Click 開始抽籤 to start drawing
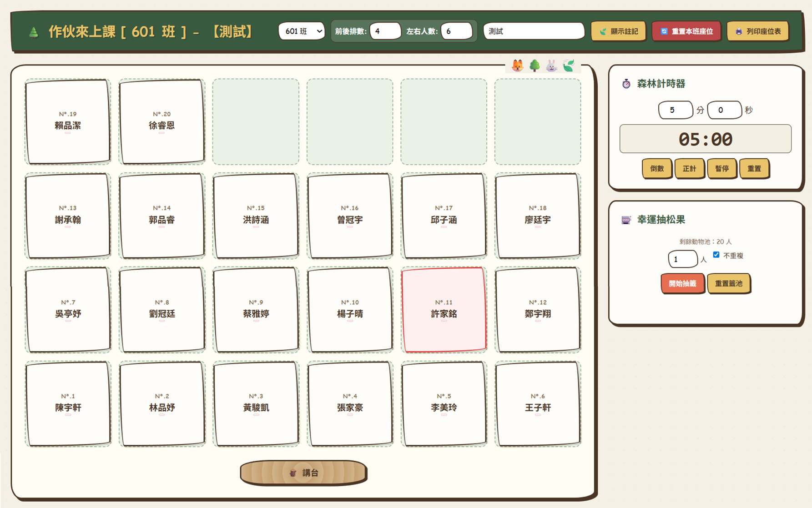The width and height of the screenshot is (812, 508). click(682, 284)
